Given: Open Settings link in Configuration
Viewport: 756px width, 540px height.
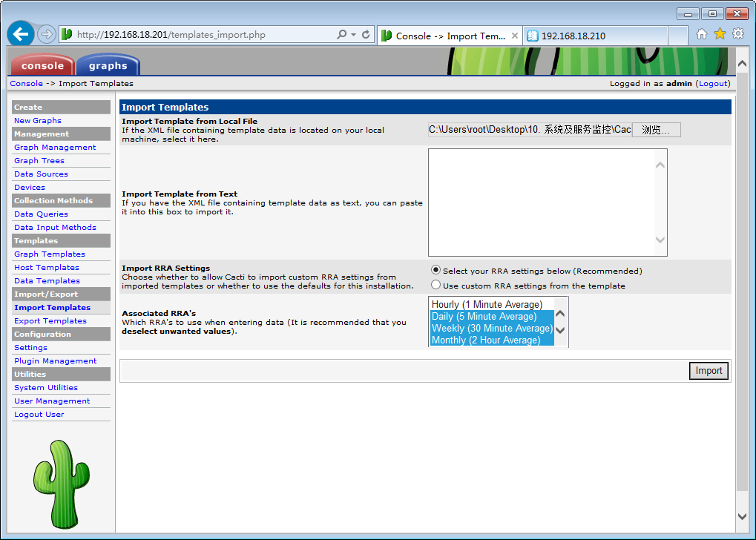Looking at the screenshot, I should click(31, 348).
